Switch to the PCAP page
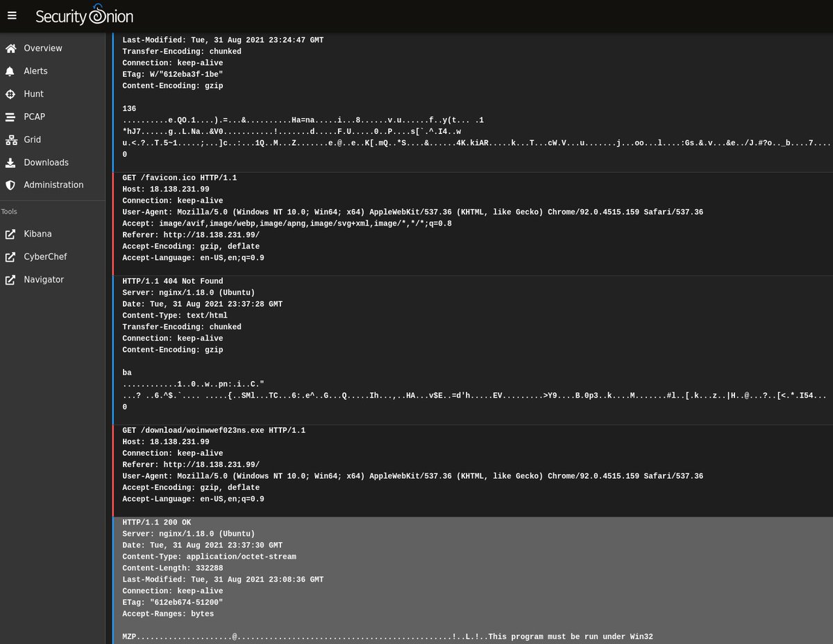 click(x=35, y=117)
